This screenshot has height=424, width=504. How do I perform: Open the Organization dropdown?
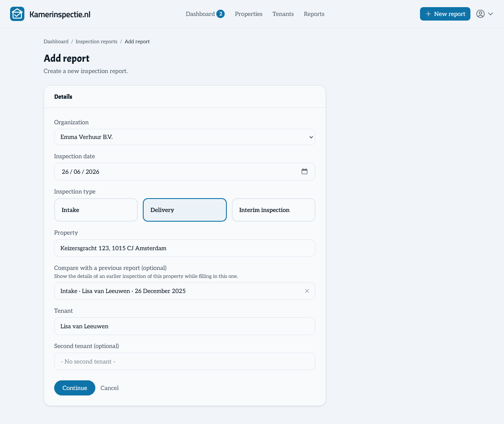tap(185, 137)
